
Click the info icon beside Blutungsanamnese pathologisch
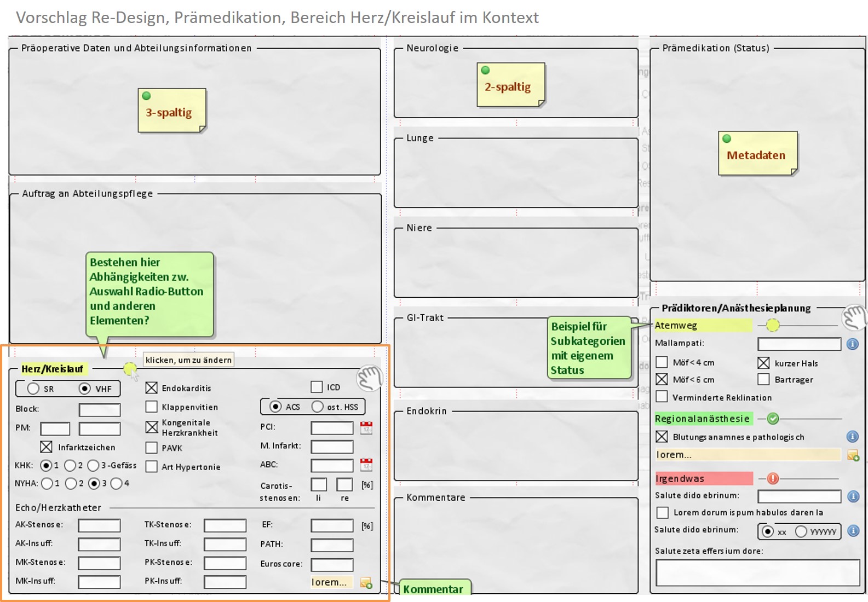pos(853,437)
